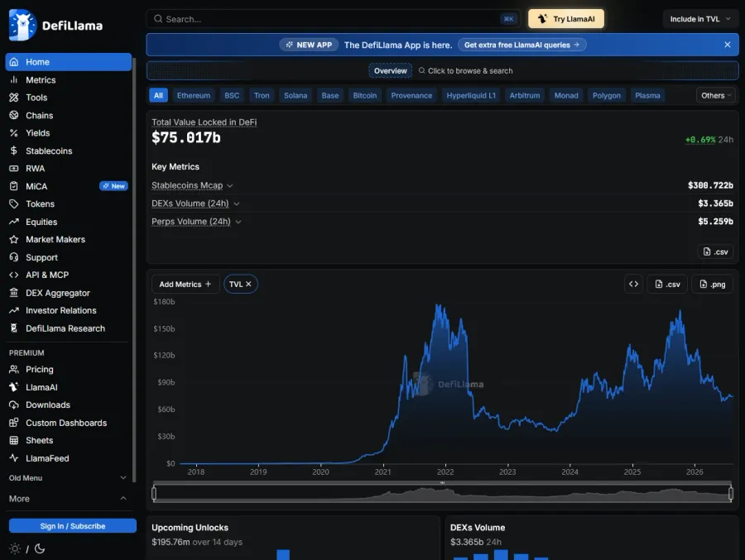Click the DefiLlama logo
Image resolution: width=745 pixels, height=560 pixels.
pos(55,25)
